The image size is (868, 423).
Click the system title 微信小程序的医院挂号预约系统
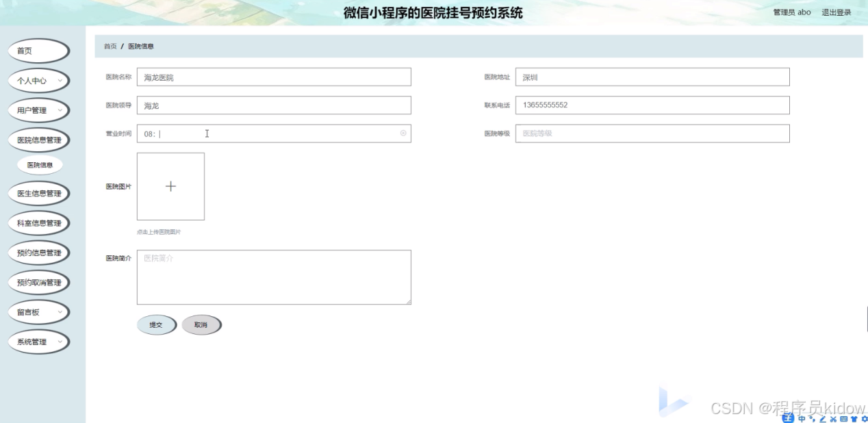pos(433,13)
